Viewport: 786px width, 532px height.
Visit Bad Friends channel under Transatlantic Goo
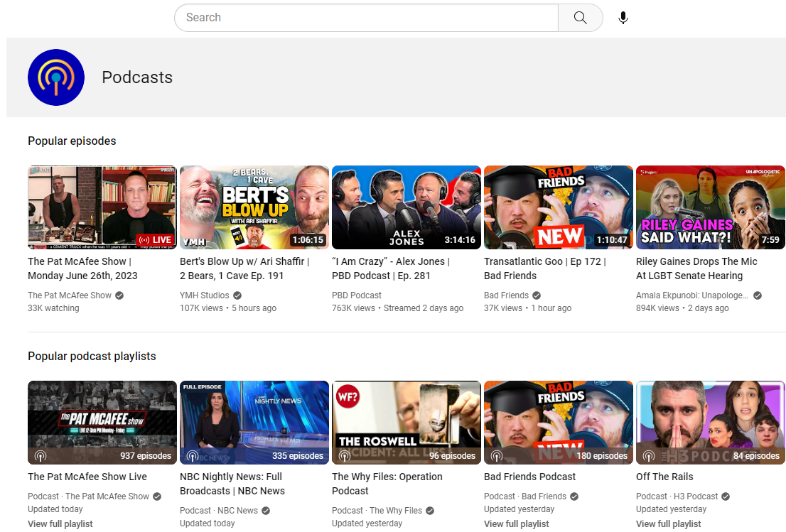coord(506,295)
